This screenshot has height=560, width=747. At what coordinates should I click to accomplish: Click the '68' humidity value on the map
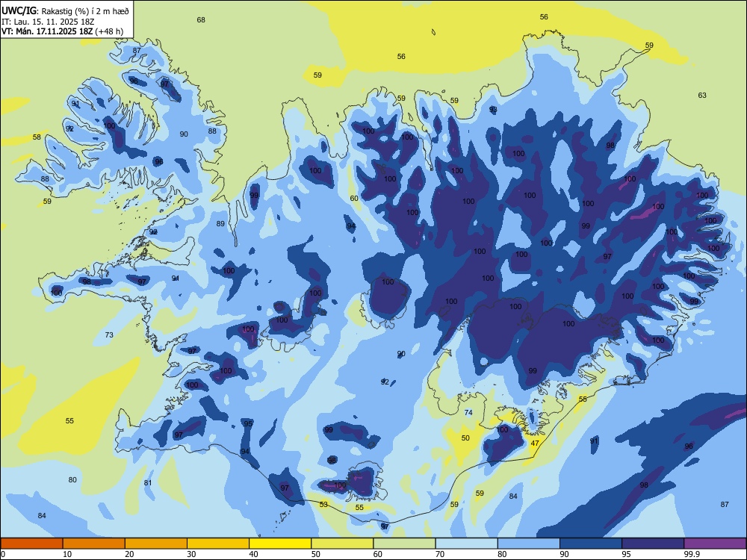[x=201, y=20]
